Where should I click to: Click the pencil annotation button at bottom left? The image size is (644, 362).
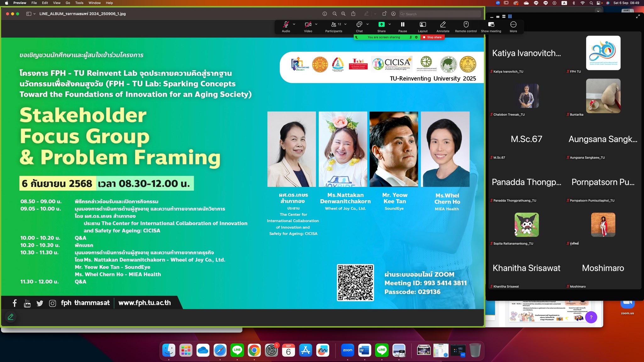(10, 317)
